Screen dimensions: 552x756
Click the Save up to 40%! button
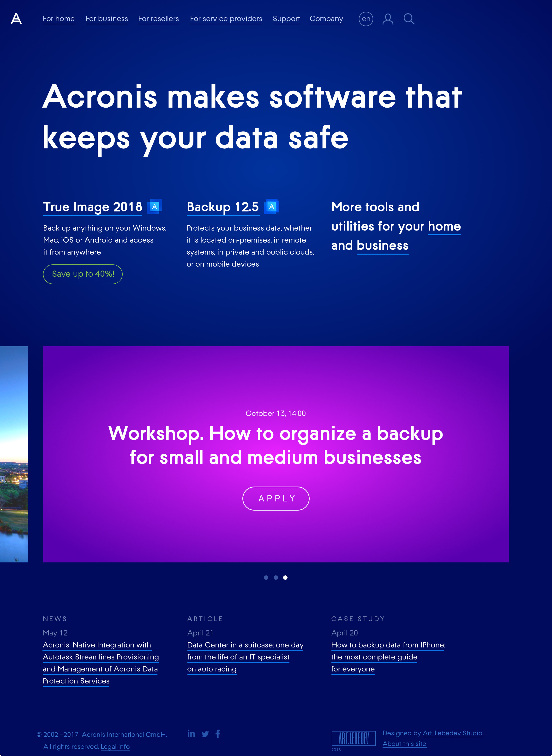coord(83,274)
